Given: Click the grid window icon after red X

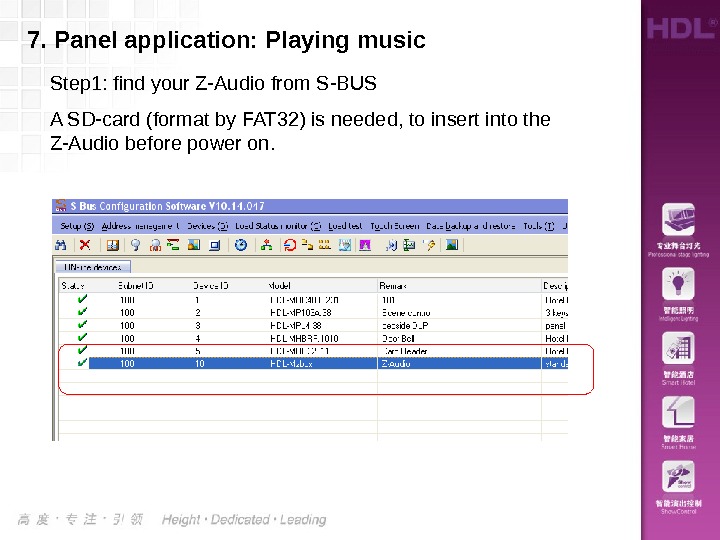Looking at the screenshot, I should click(112, 245).
